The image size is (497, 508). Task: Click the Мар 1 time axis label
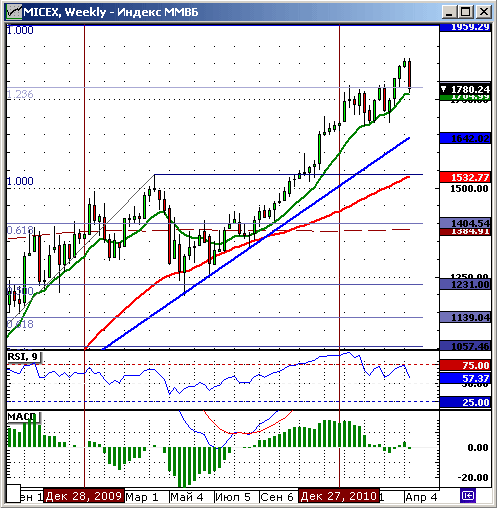[x=142, y=497]
